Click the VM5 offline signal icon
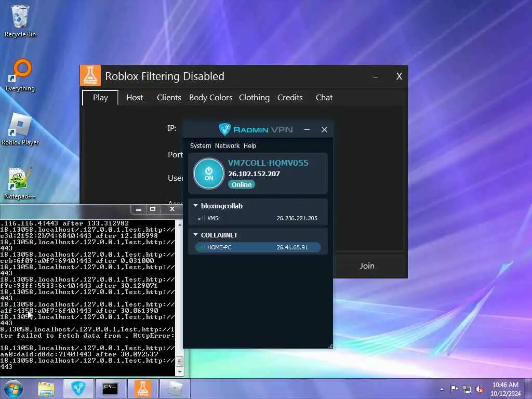Image resolution: width=532 pixels, height=399 pixels. [x=202, y=219]
